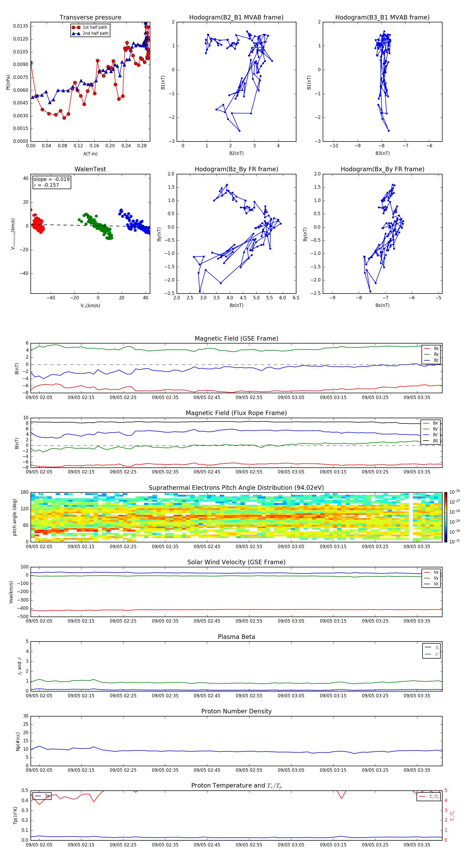Click the WalenTest dashed fit line
The image size is (473, 868).
90,225
